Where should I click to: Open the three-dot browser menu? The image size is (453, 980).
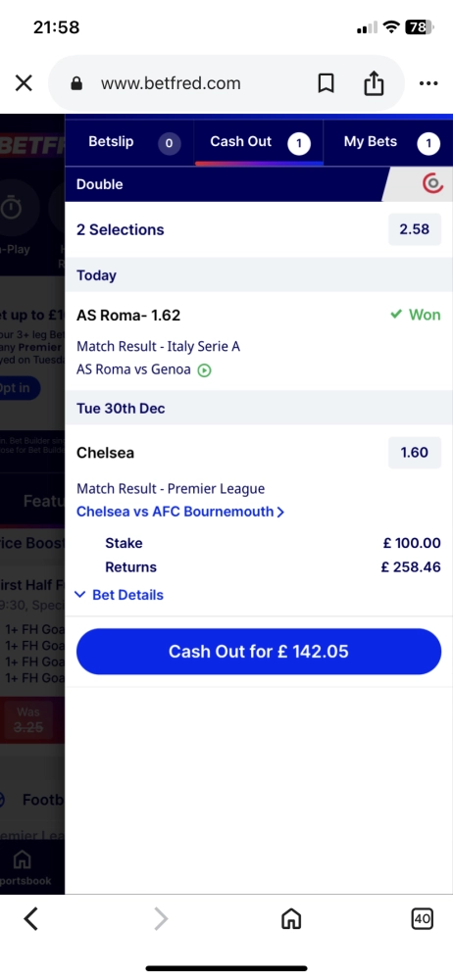[x=428, y=83]
